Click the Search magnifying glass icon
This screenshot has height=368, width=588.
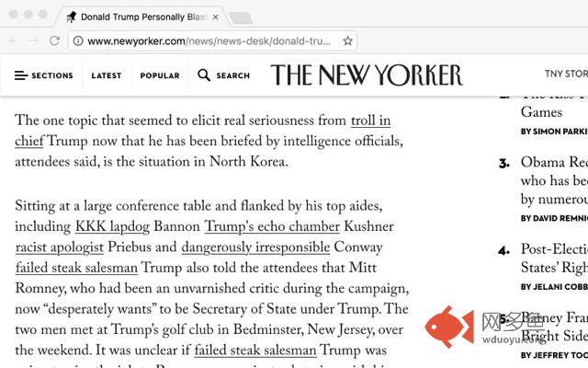click(x=204, y=75)
